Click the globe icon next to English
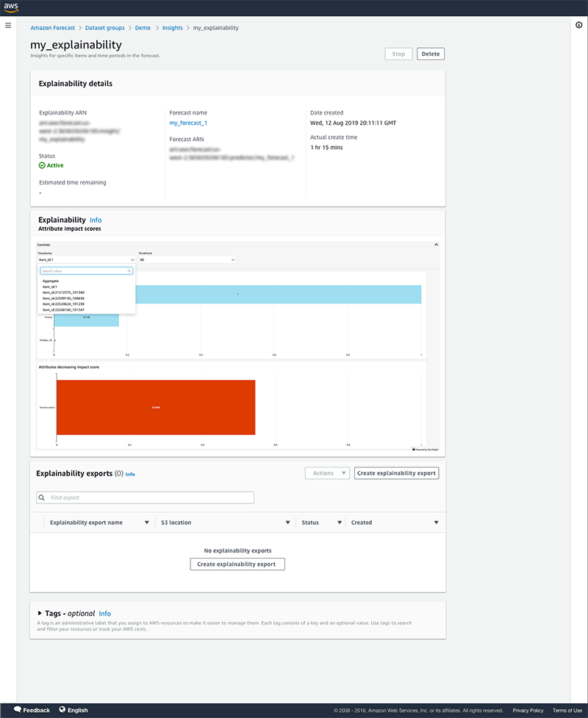Viewport: 588px width, 718px height. [62, 710]
